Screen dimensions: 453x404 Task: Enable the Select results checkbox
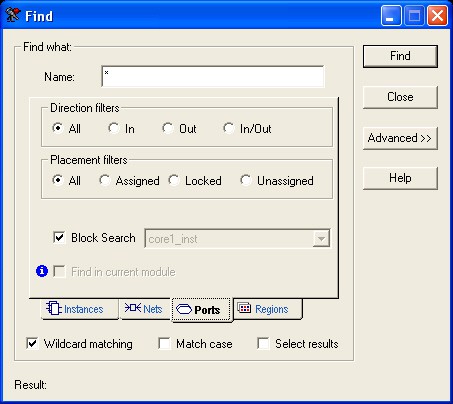pyautogui.click(x=263, y=343)
